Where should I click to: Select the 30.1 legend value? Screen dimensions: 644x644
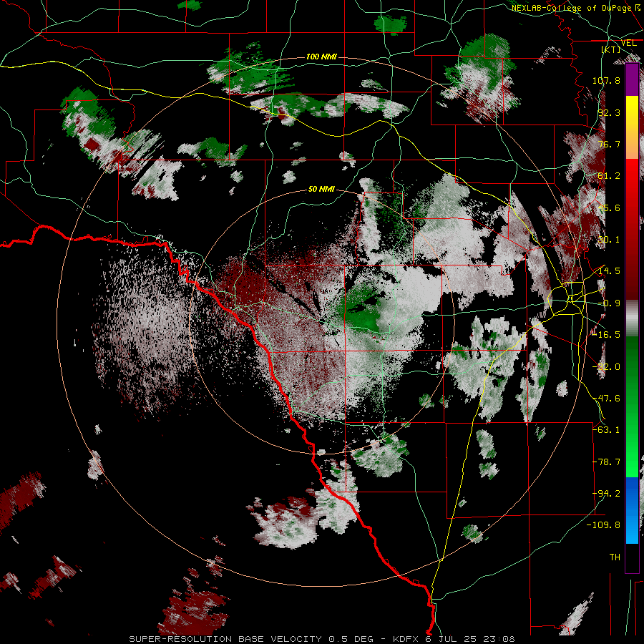609,240
